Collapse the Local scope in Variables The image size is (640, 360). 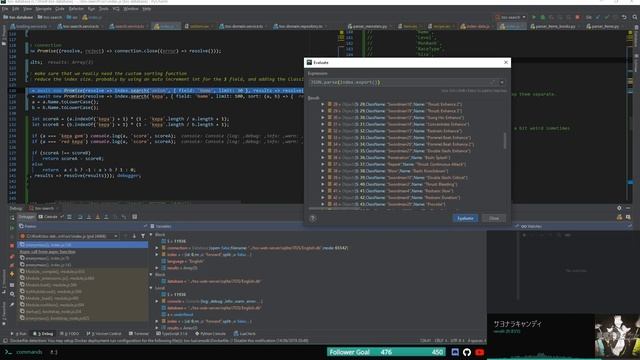pyautogui.click(x=151, y=288)
